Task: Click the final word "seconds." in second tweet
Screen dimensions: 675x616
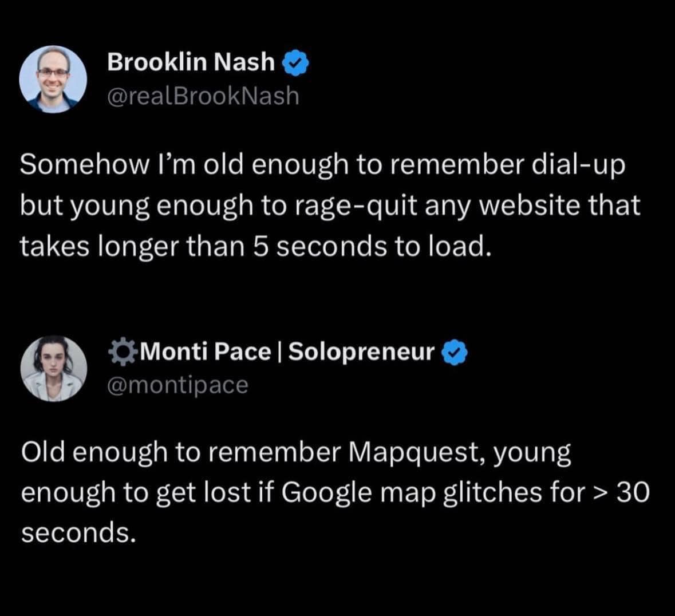Action: point(78,533)
